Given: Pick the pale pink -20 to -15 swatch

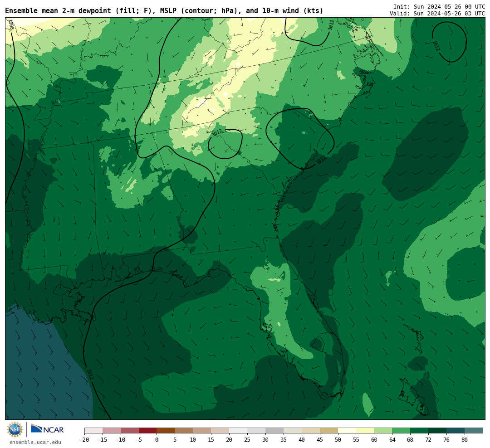Looking at the screenshot, I should [93, 431].
